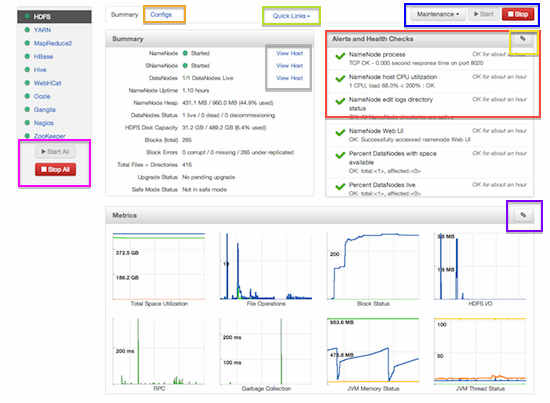Stop the HDFS service with the red Stop button

518,14
